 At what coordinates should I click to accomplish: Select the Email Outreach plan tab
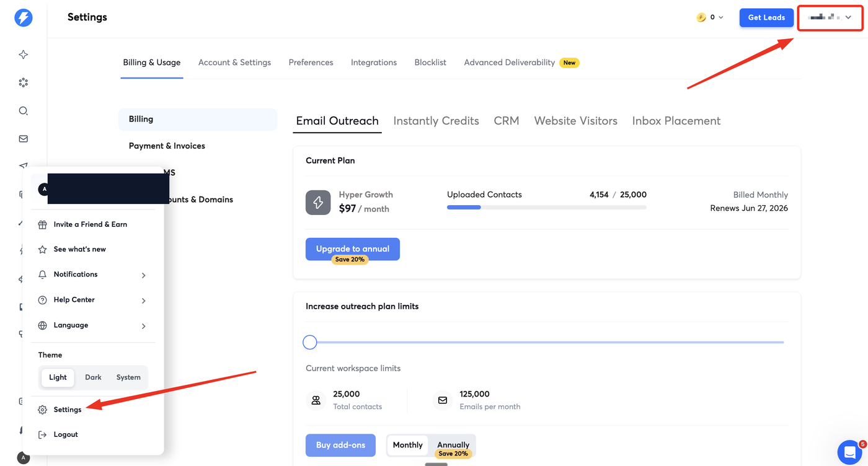(337, 121)
